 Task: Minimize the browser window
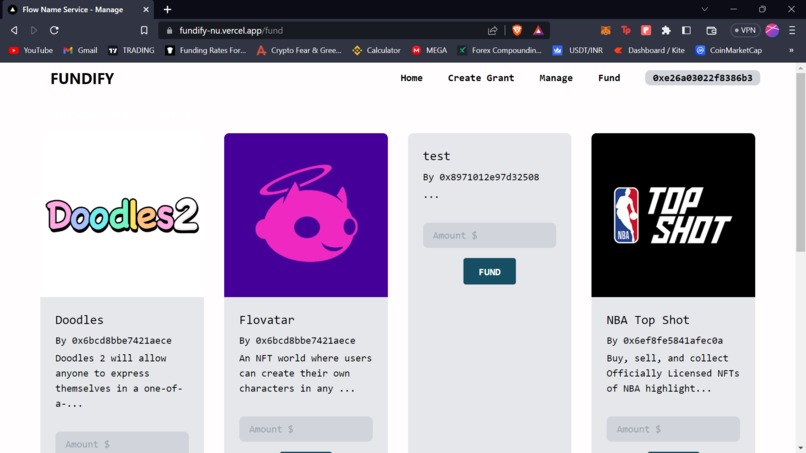tap(734, 9)
